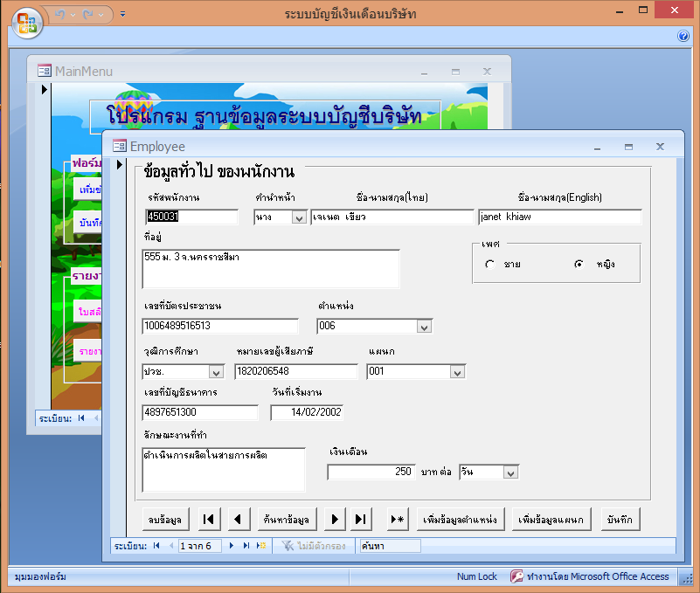The image size is (700, 593).
Task: Click the บันทึก save button
Action: click(x=620, y=519)
